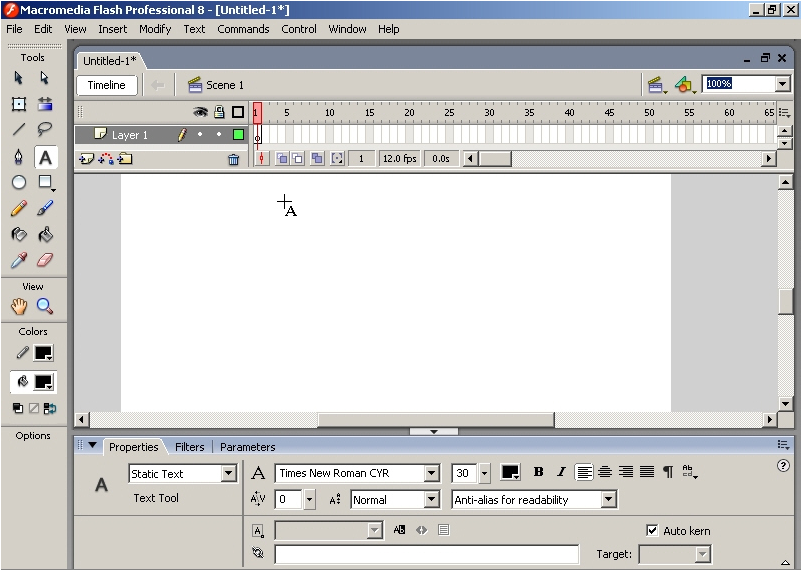Click the Insert Layer icon
Viewport: 805px width, 570px height.
tap(87, 159)
